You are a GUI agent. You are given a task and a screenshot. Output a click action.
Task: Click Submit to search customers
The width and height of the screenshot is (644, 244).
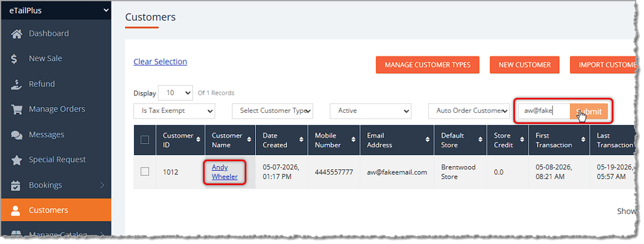588,112
